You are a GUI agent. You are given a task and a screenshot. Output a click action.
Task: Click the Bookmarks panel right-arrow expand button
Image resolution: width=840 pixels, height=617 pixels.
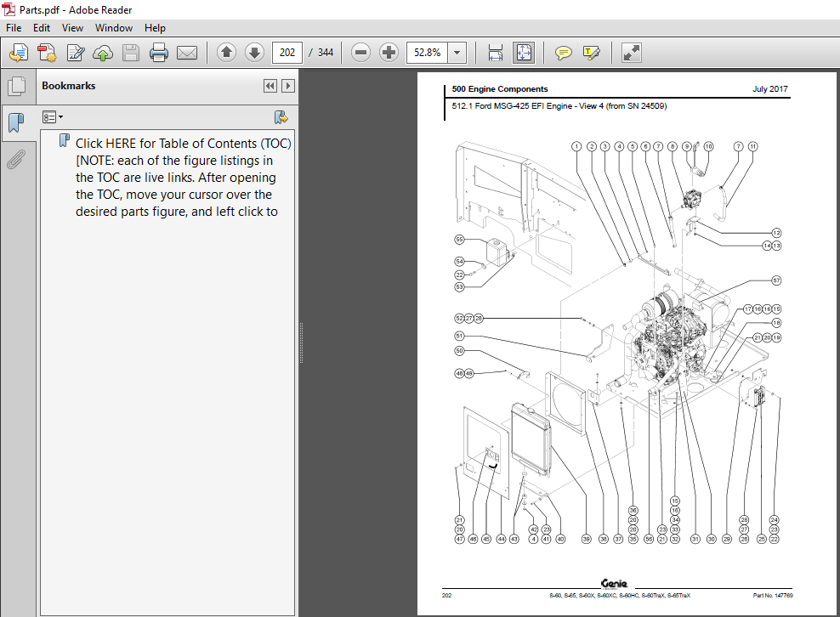(x=288, y=86)
